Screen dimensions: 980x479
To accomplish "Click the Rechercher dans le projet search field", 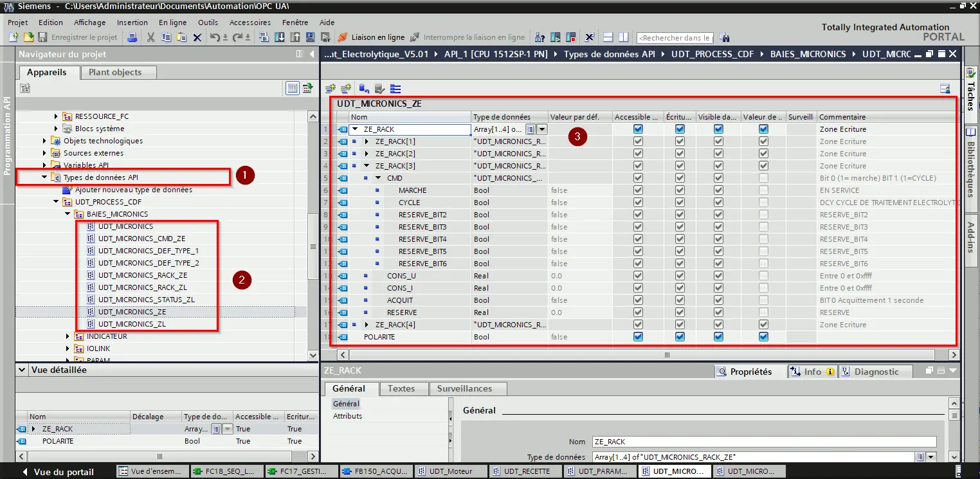I will point(675,37).
